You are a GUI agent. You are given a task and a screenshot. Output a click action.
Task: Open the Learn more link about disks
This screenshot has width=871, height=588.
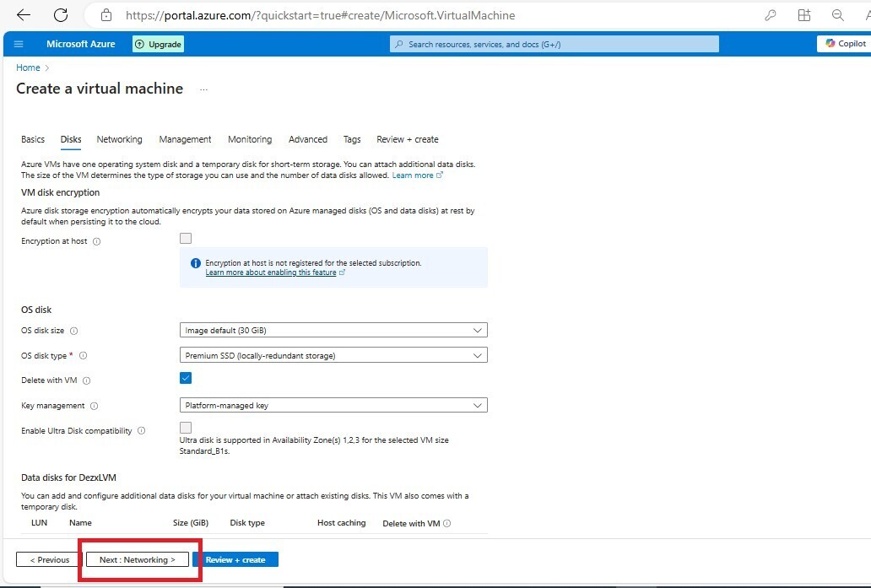(417, 175)
